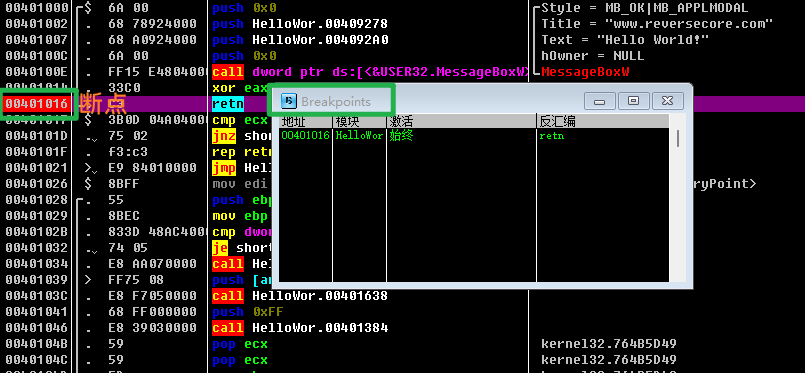Click hex bytes 68 FF000000
This screenshot has width=805, height=373.
(x=152, y=312)
